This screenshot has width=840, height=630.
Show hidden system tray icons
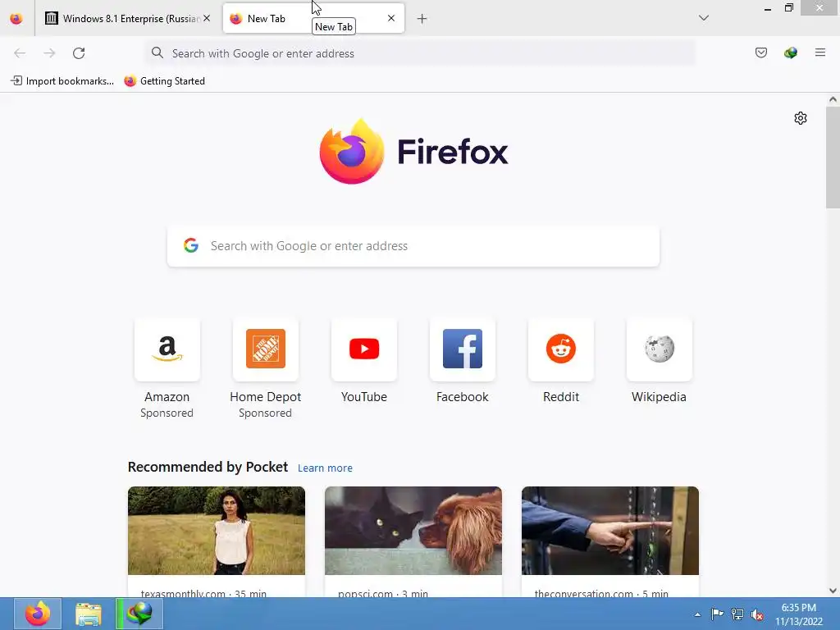pos(697,614)
